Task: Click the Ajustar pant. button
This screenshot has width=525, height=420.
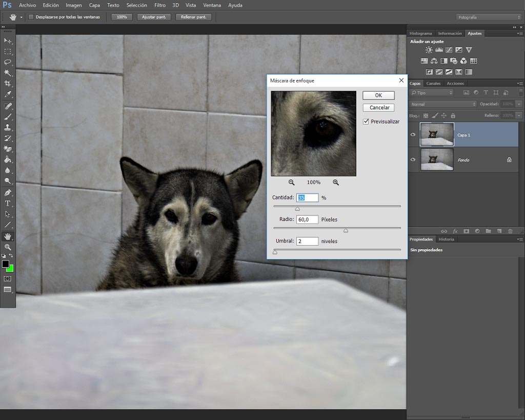Action: click(x=154, y=17)
